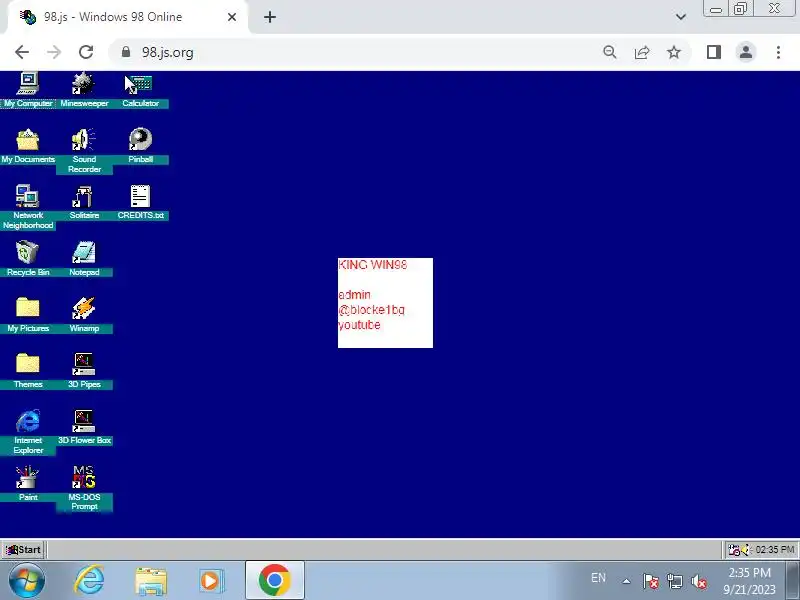Launch the Notepad shortcut
Screen dimensions: 800x600
[x=84, y=259]
